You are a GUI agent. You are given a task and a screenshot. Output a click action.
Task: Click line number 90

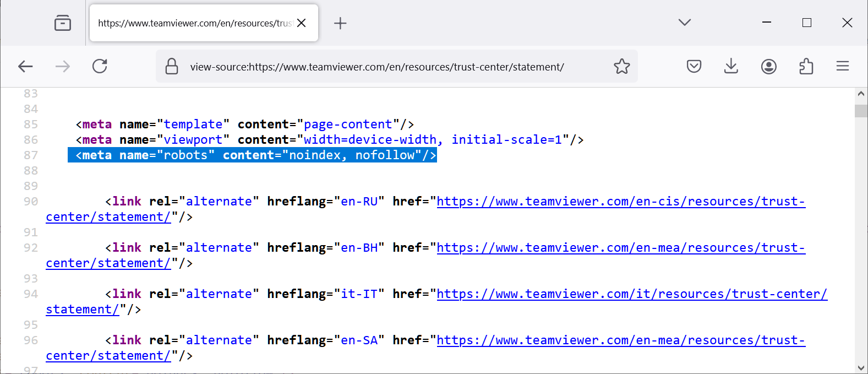point(31,202)
